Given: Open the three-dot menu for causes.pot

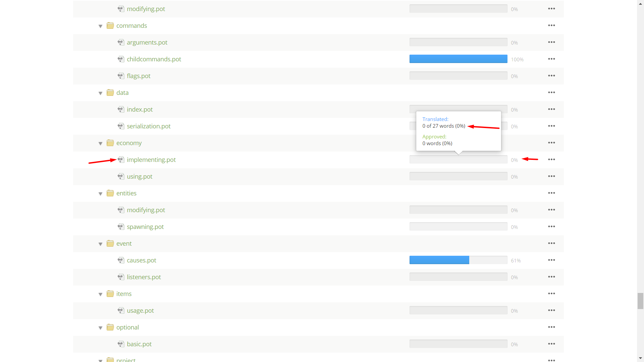Looking at the screenshot, I should click(x=551, y=260).
